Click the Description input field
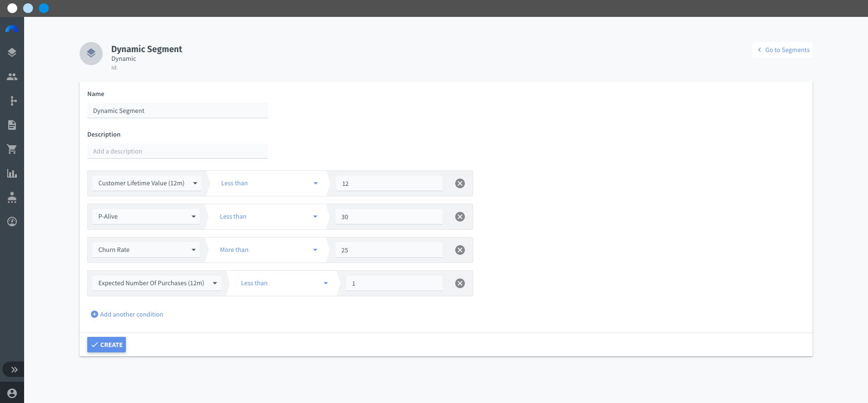 coord(177,151)
